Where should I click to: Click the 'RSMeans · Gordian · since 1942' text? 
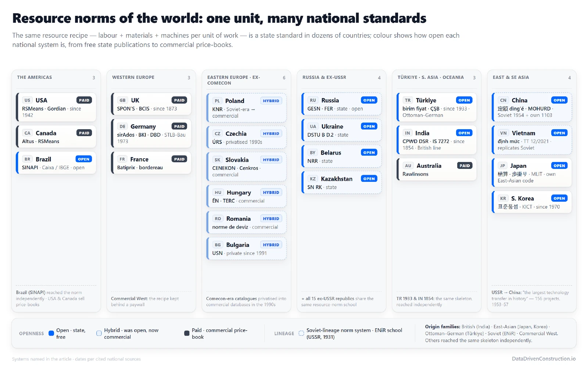51,112
